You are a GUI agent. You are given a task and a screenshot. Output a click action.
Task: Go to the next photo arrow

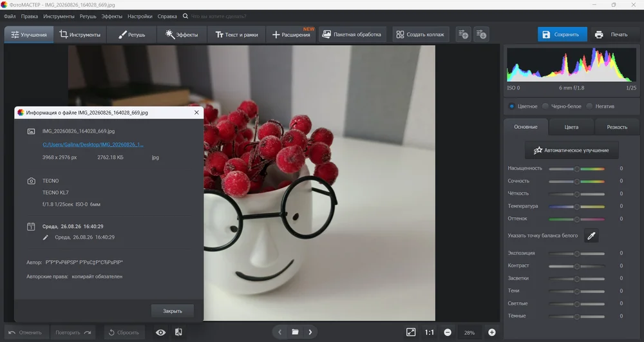pyautogui.click(x=310, y=332)
